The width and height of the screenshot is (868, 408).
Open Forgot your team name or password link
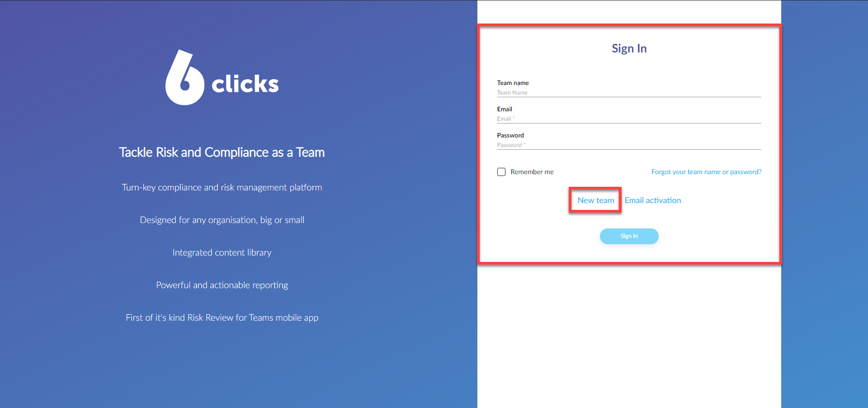(706, 172)
